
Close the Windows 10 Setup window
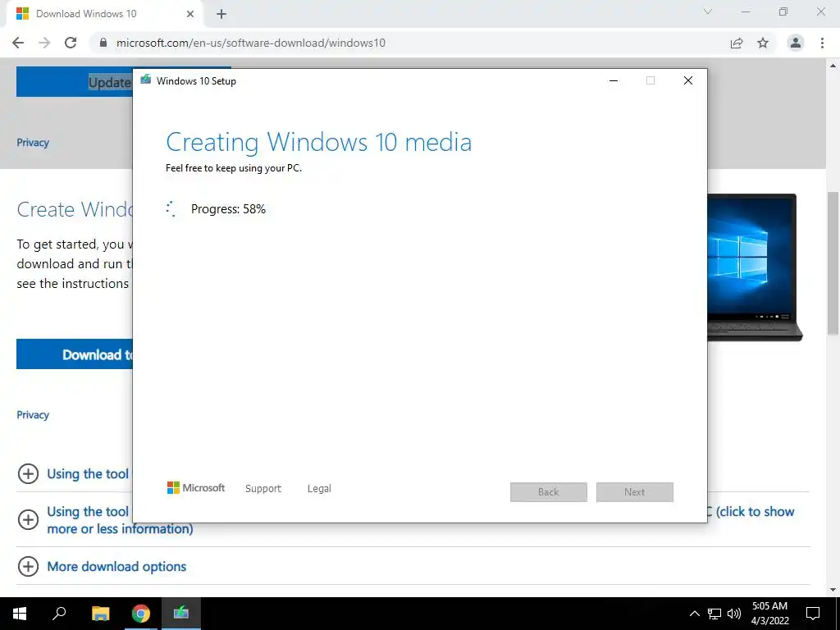(688, 80)
